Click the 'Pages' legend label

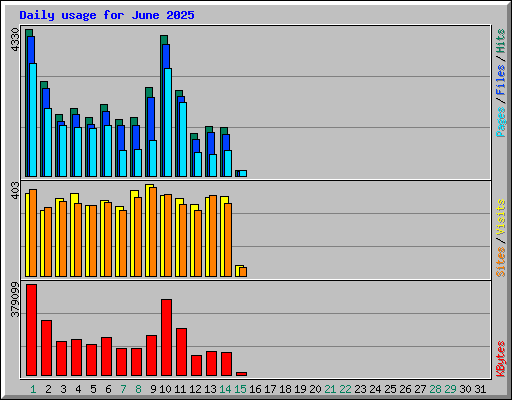pos(500,122)
